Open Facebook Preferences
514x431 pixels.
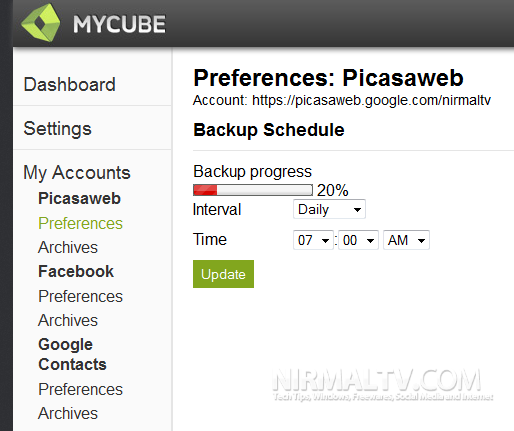pyautogui.click(x=80, y=296)
